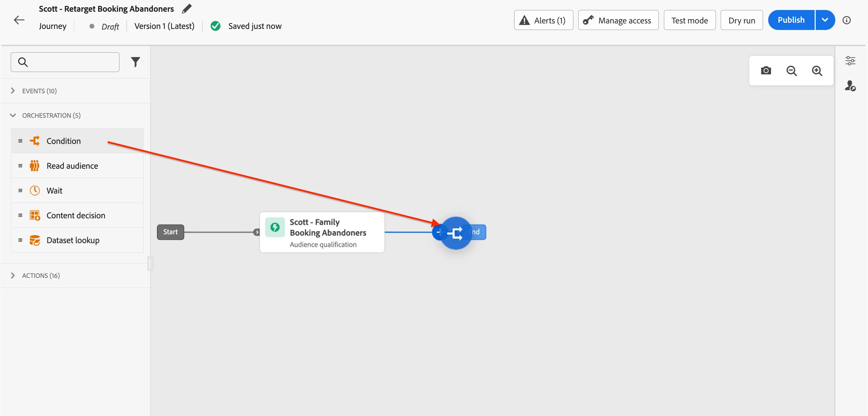The image size is (868, 416).
Task: Click the Condition drop icon on canvas
Action: pos(456,233)
